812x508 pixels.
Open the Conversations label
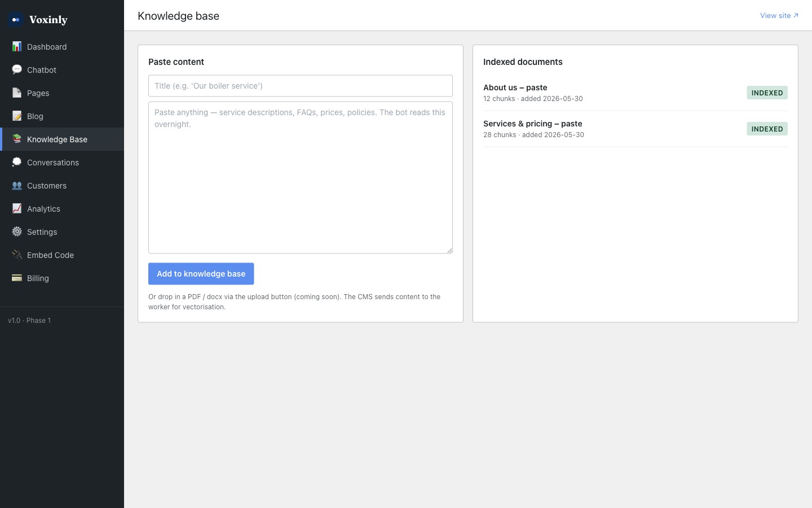tap(53, 163)
